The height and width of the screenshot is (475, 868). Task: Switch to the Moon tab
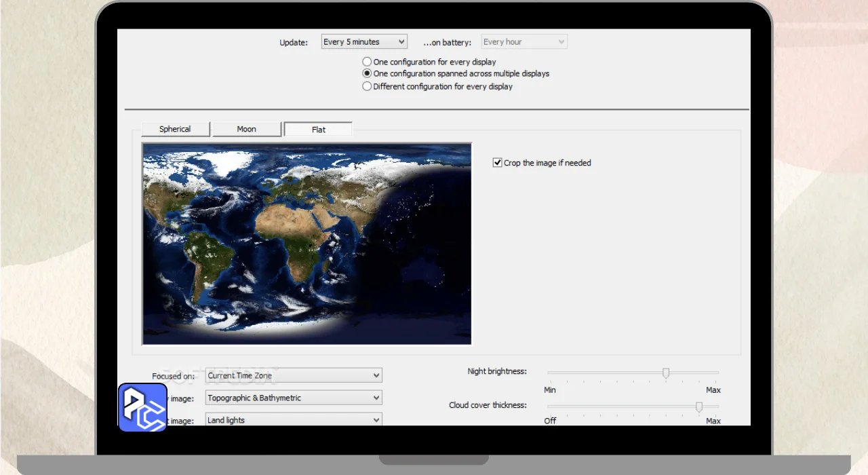pos(246,129)
